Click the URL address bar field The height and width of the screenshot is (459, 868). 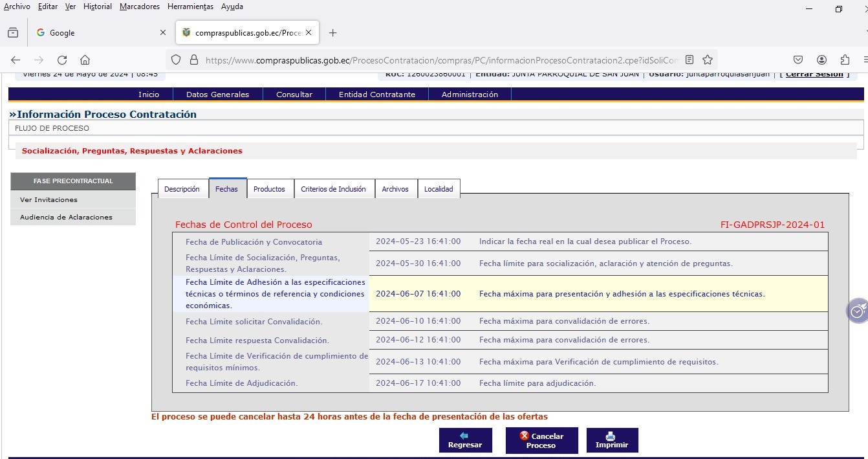tap(440, 60)
